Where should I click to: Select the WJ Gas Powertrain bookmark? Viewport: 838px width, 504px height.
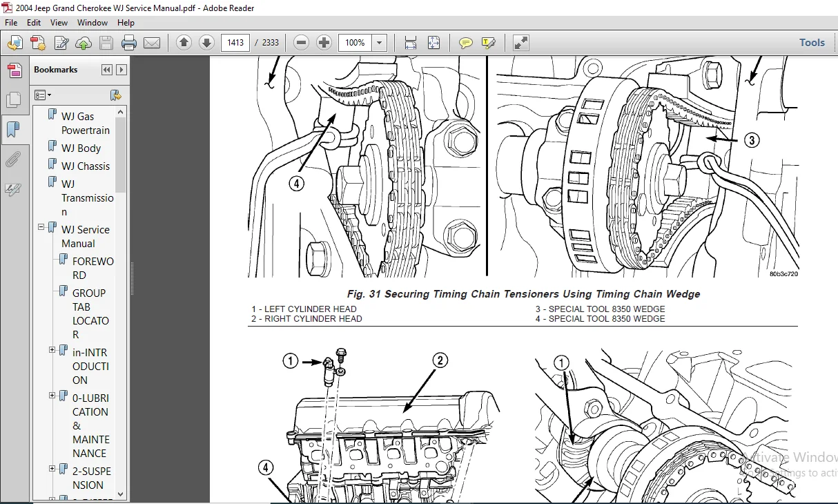(x=84, y=123)
